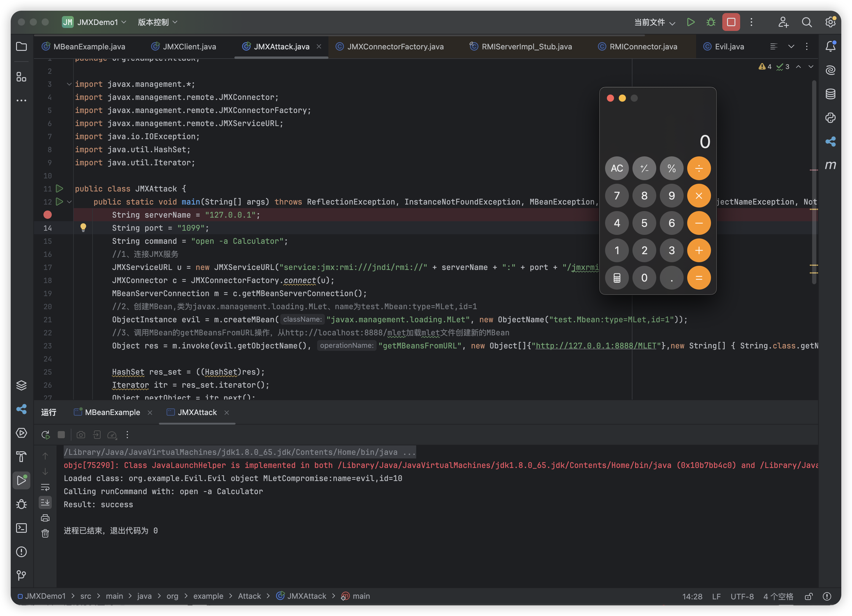Switch to the MBeanExample.java tab
The width and height of the screenshot is (852, 616).
[x=83, y=47]
